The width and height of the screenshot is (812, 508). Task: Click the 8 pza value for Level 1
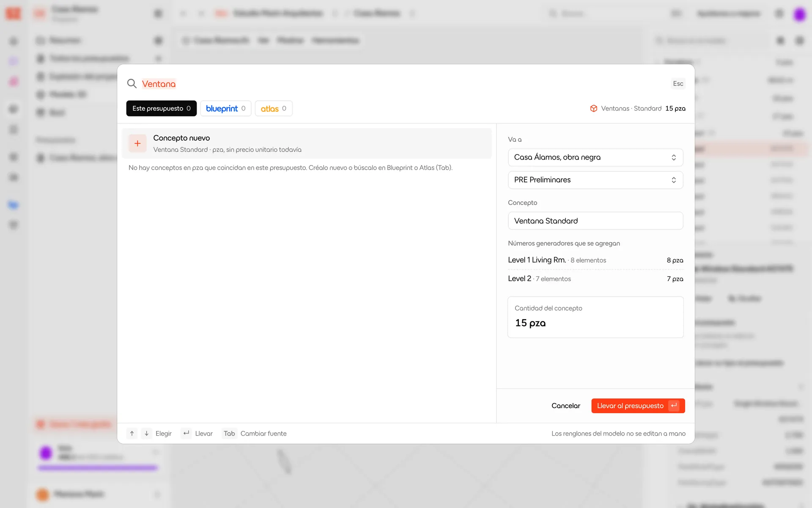click(x=675, y=260)
